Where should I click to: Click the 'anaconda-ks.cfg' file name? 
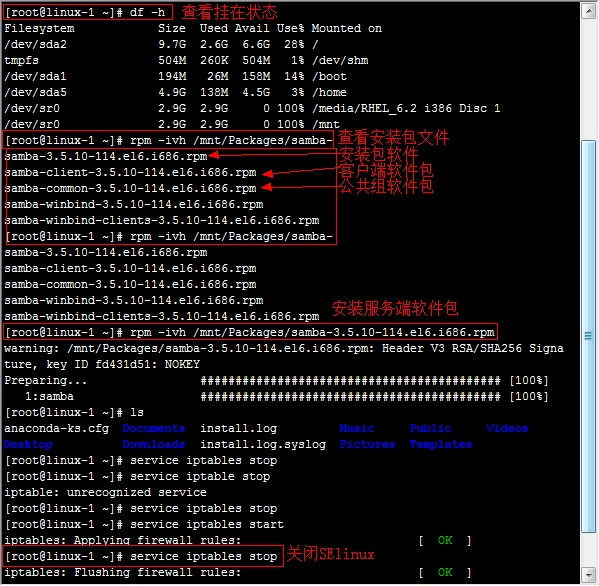57,429
